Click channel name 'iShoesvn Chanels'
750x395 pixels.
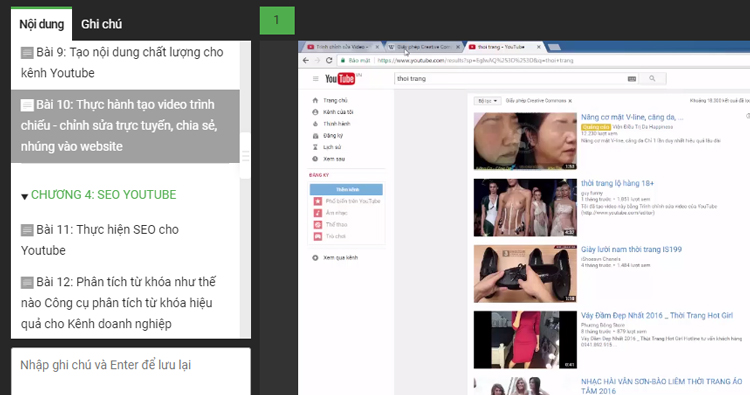601,259
